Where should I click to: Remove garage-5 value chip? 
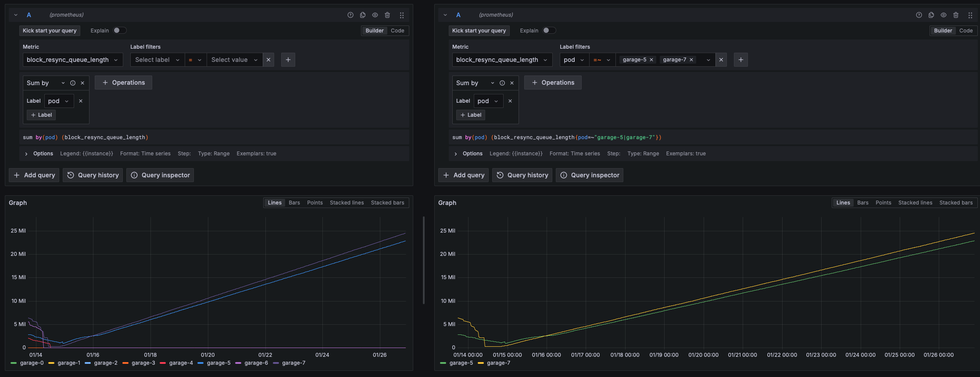click(651, 60)
